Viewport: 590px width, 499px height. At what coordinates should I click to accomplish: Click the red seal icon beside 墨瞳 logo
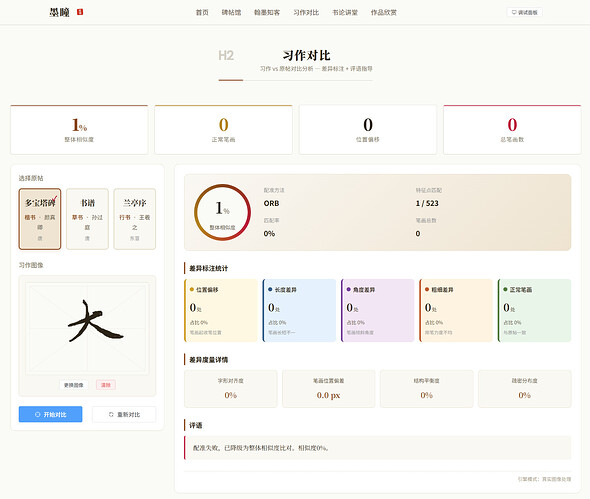[80, 12]
